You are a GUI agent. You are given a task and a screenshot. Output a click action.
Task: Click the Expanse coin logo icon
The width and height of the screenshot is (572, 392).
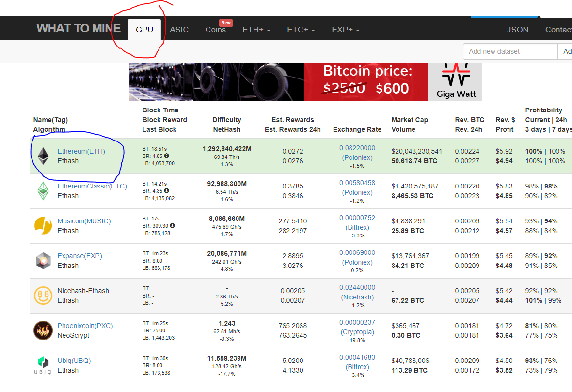coord(44,261)
